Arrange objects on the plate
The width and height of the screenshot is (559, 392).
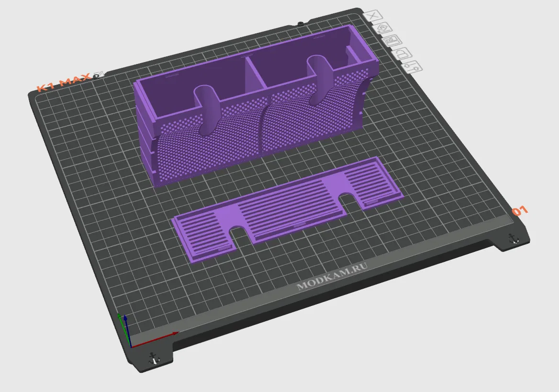pyautogui.click(x=392, y=41)
